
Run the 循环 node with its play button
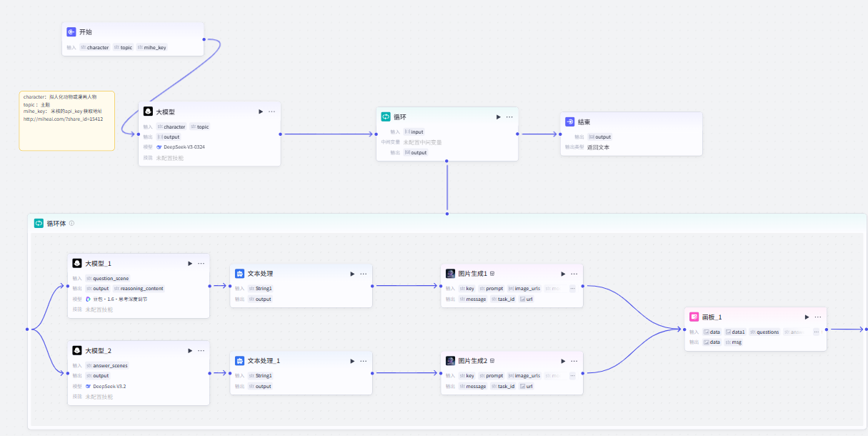click(x=498, y=117)
